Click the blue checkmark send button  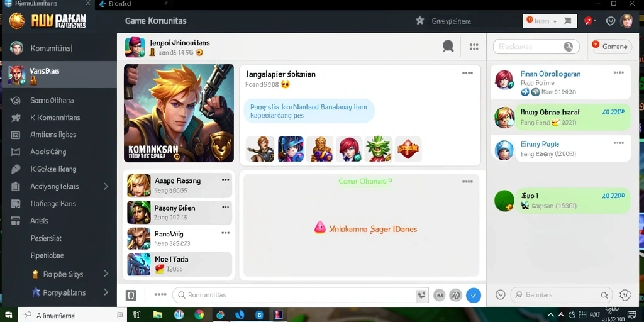coord(473,295)
